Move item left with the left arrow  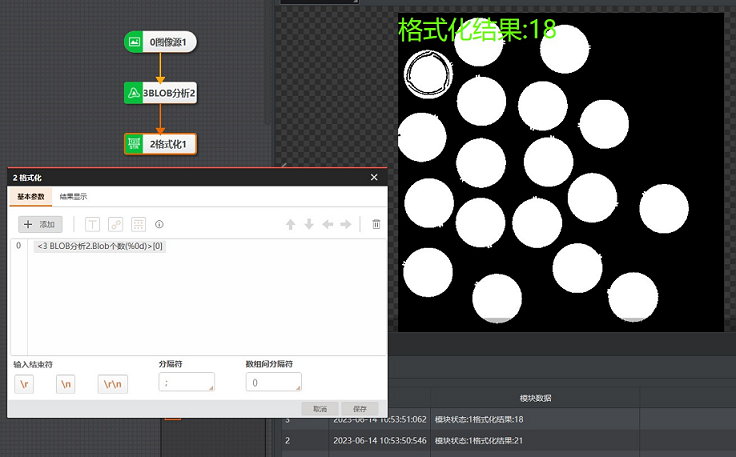(x=328, y=224)
